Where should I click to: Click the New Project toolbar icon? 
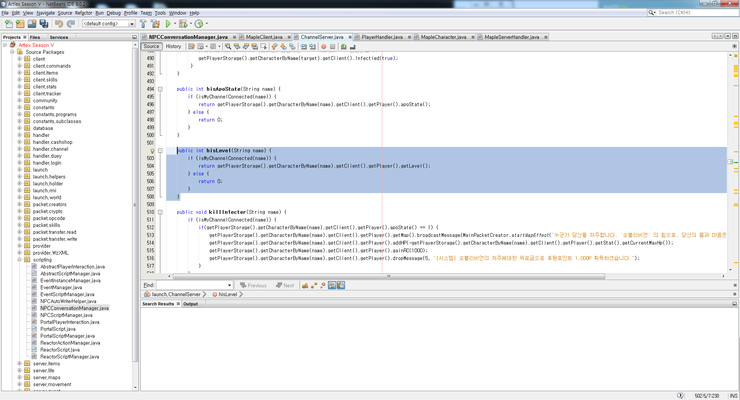point(20,24)
